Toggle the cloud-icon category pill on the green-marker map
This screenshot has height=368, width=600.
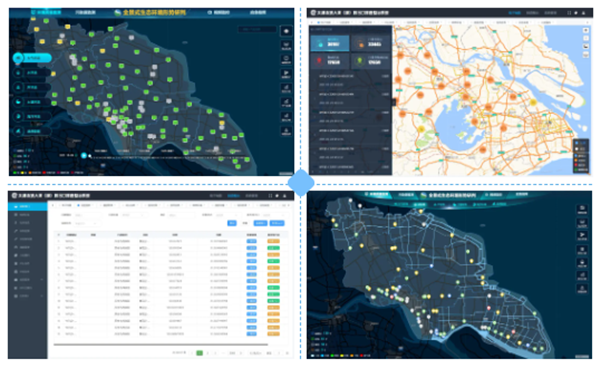click(x=32, y=102)
